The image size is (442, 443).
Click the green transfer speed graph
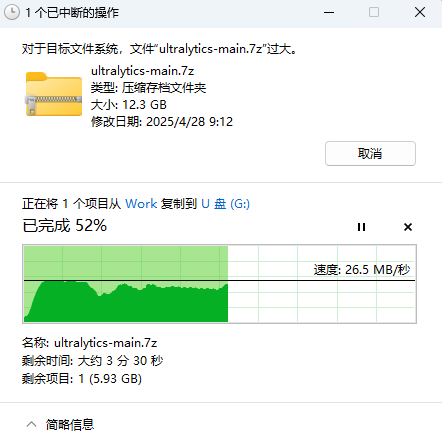click(x=219, y=284)
